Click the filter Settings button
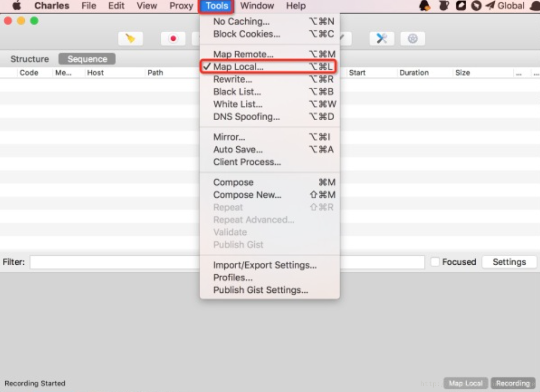 click(x=509, y=262)
